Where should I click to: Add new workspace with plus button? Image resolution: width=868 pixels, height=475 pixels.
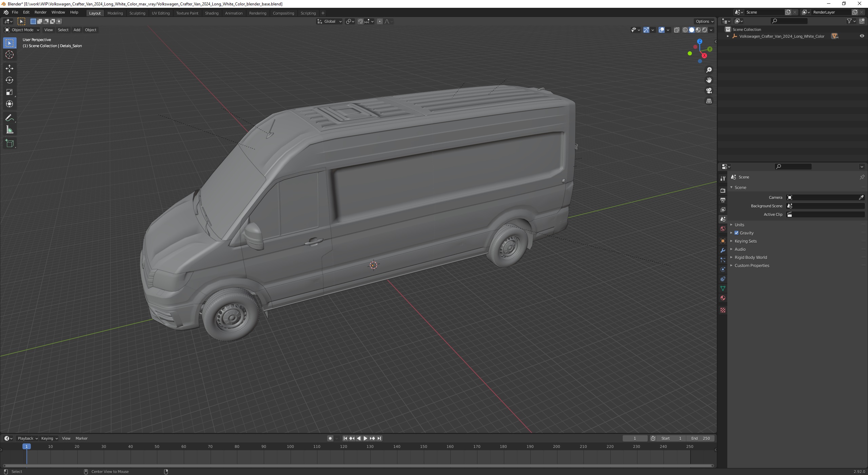tap(323, 13)
